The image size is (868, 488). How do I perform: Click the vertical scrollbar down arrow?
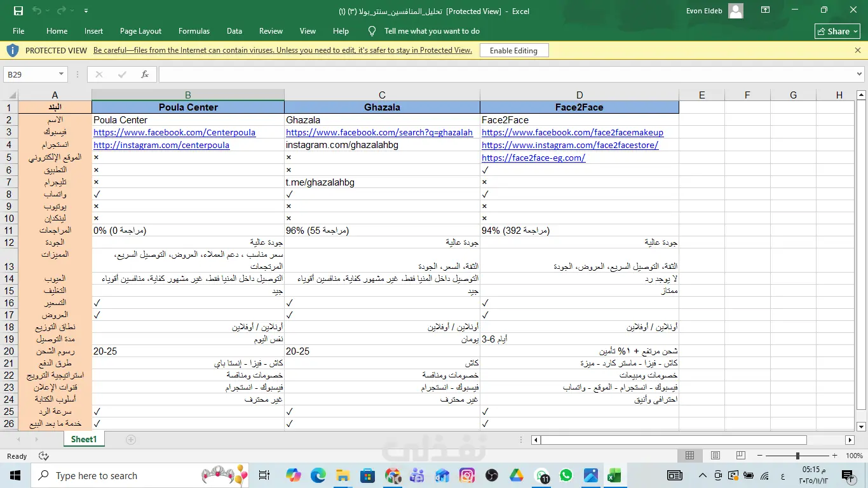point(862,427)
